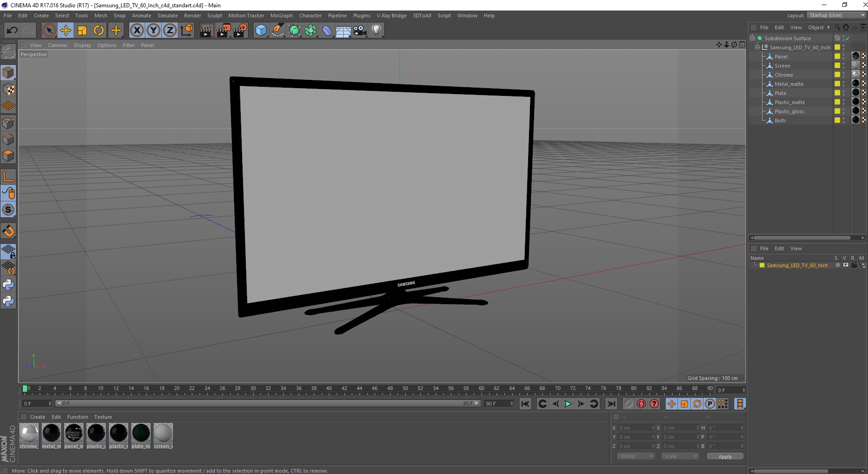Toggle visibility dots of Bolts object

point(843,121)
